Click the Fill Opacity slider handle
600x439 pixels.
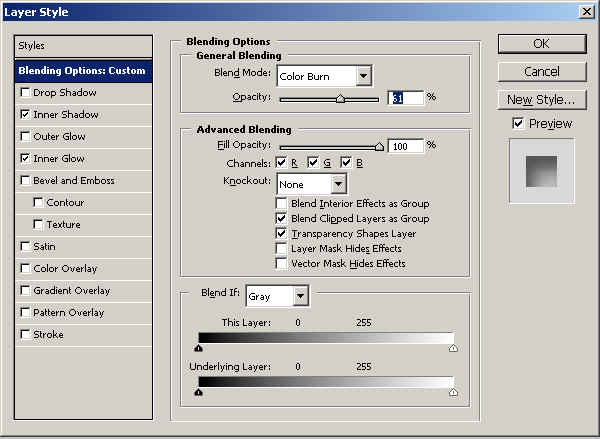click(379, 147)
